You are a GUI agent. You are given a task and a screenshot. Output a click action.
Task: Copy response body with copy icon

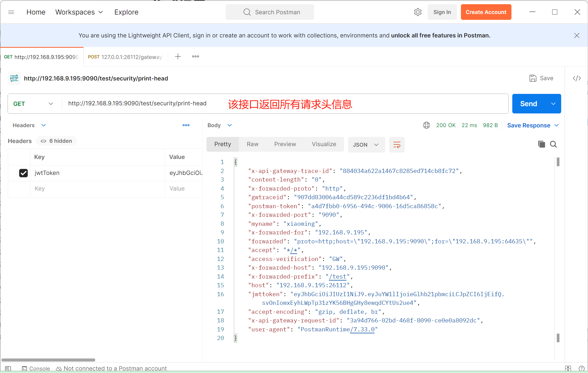[x=541, y=144]
